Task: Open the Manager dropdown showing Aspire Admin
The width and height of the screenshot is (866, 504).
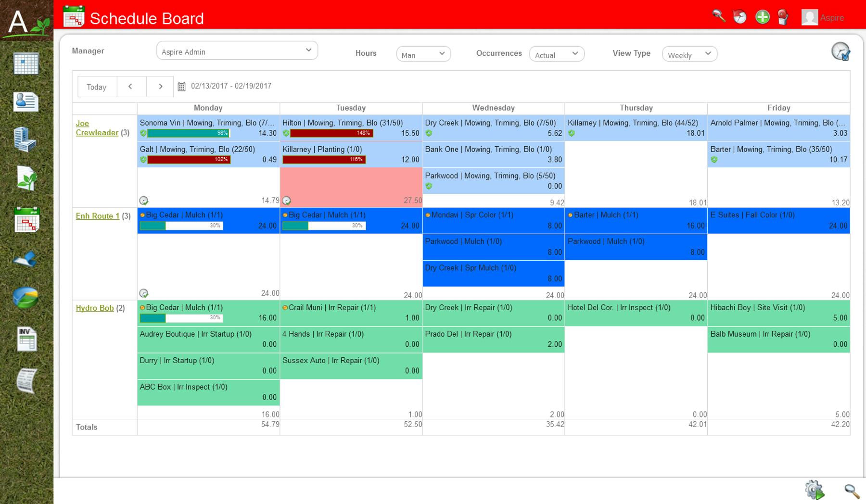Action: coord(237,50)
